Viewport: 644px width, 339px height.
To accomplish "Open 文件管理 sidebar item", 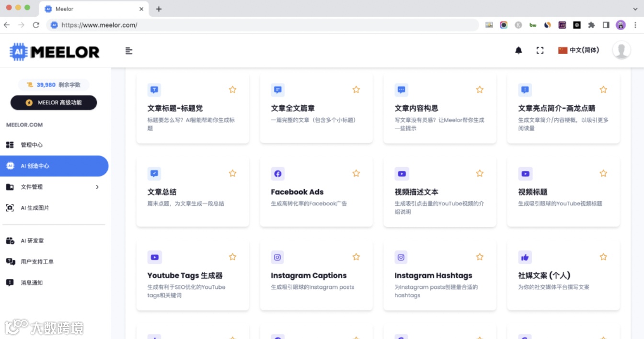I will 54,187.
